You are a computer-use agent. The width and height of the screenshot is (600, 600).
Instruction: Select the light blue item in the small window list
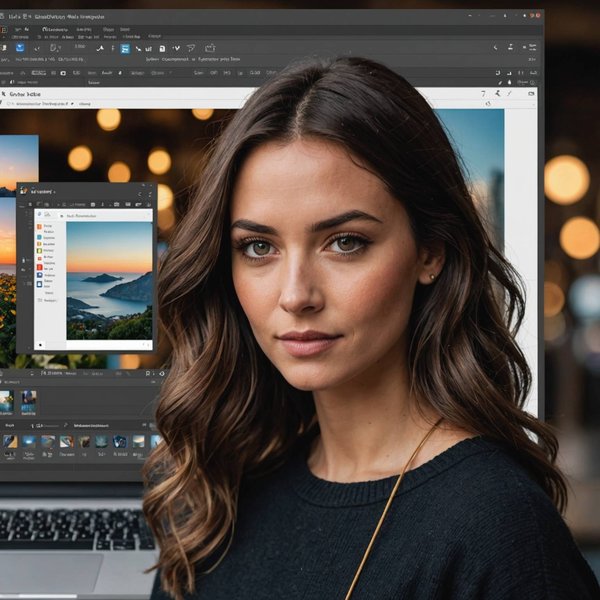point(39,237)
